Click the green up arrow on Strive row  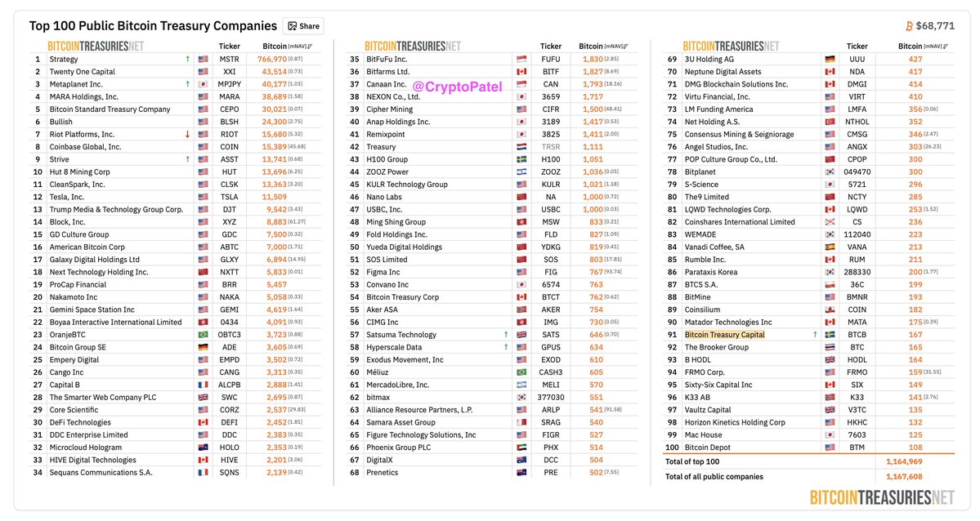(187, 159)
